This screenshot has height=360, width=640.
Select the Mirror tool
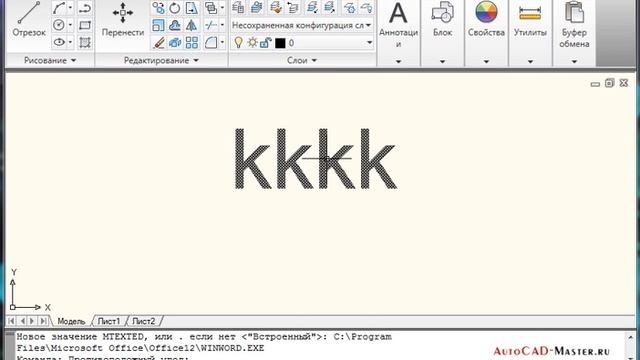[x=191, y=25]
